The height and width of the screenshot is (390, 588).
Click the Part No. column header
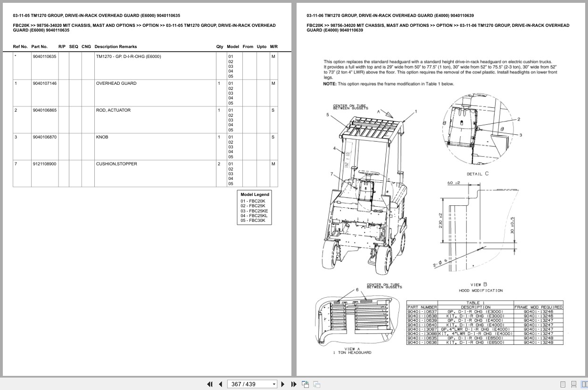point(39,47)
